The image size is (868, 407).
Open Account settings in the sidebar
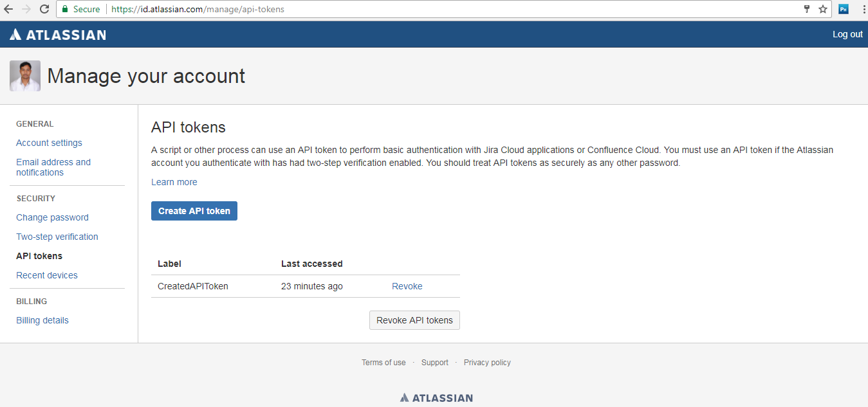(x=49, y=143)
